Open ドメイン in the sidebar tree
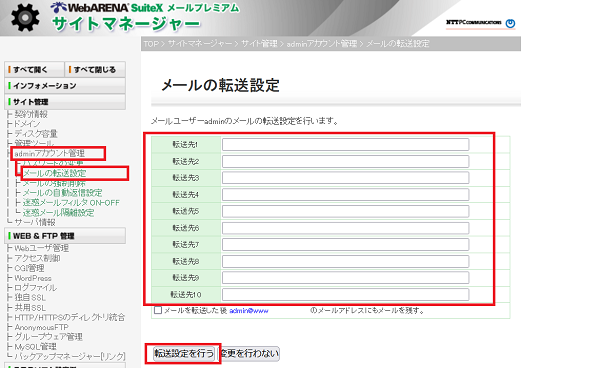 coord(27,124)
